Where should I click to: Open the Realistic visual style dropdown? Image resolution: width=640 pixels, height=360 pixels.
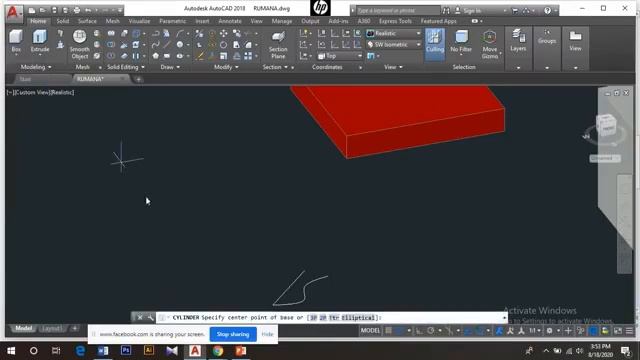click(394, 33)
